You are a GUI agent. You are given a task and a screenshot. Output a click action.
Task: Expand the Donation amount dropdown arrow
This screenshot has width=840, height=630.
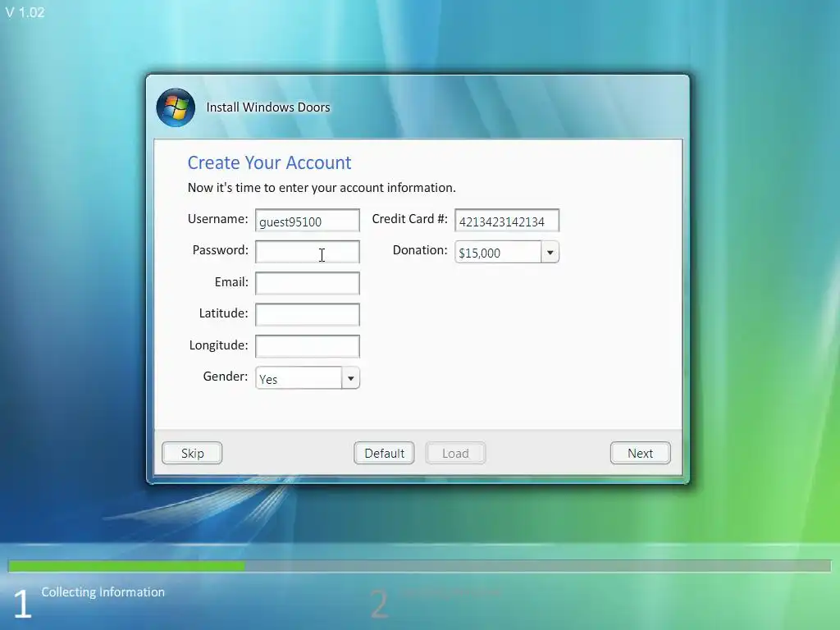pyautogui.click(x=550, y=253)
